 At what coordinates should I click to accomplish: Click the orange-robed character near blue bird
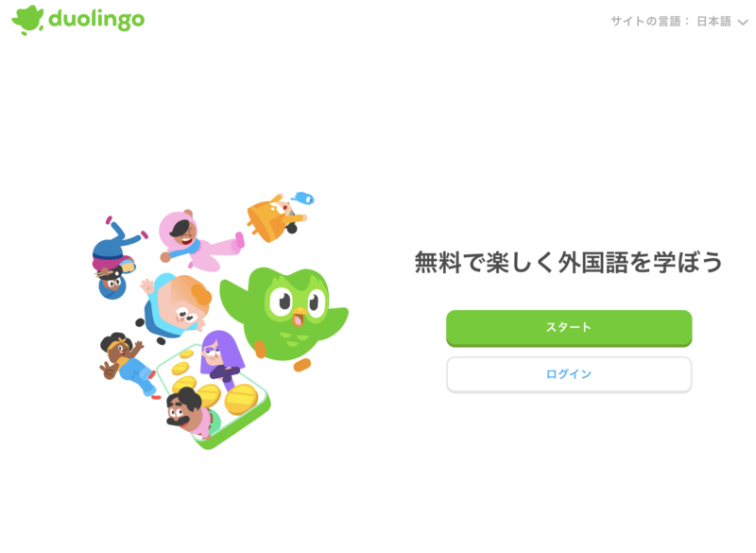tap(275, 219)
